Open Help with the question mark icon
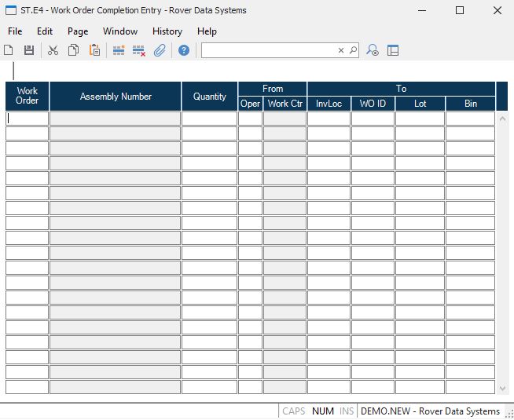Screen dimensions: 514x420 (x=184, y=50)
